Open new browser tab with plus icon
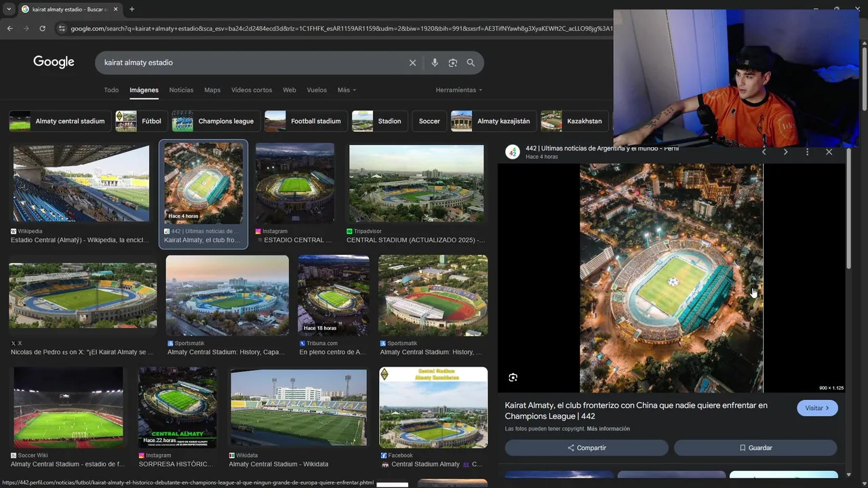This screenshot has width=868, height=488. click(132, 9)
